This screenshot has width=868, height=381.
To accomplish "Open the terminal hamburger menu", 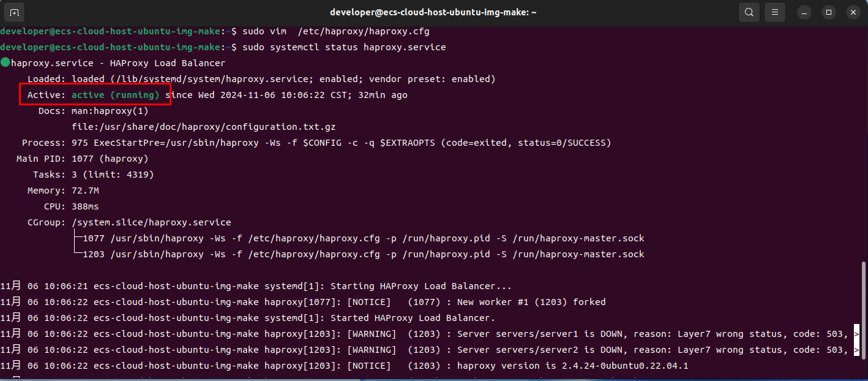I will tap(775, 12).
